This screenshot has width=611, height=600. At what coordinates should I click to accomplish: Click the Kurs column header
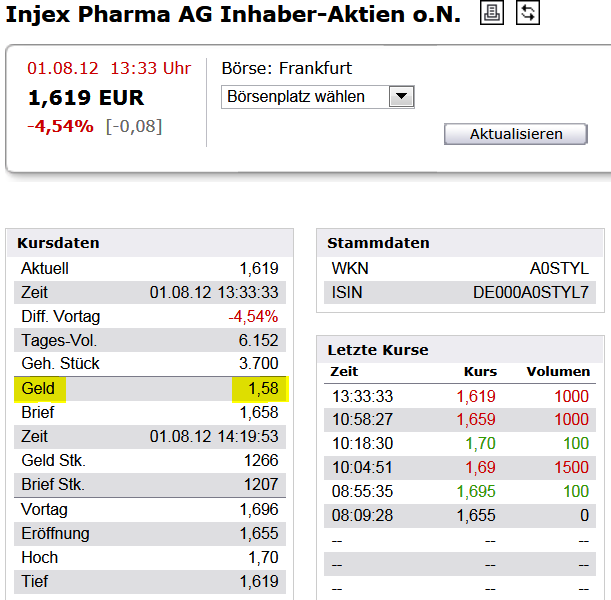point(480,371)
